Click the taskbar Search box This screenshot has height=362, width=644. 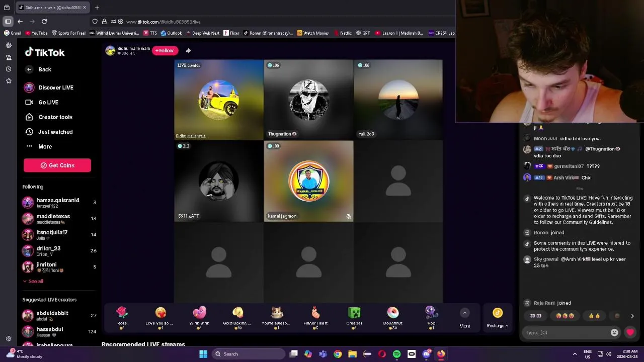point(249,354)
